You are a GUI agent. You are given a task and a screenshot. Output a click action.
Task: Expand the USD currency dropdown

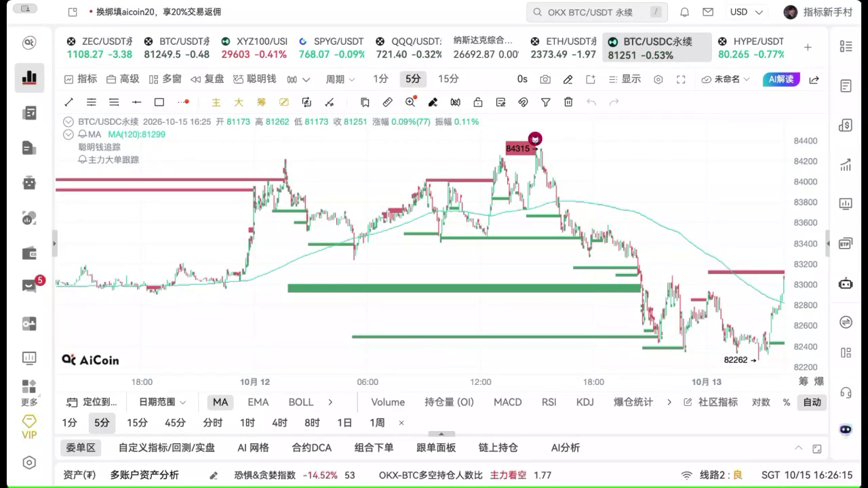point(746,12)
